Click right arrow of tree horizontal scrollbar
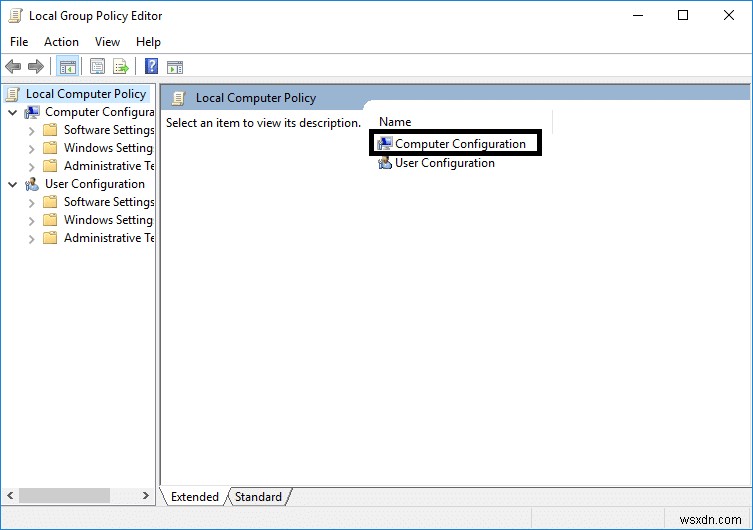The height and width of the screenshot is (530, 753). (x=146, y=495)
